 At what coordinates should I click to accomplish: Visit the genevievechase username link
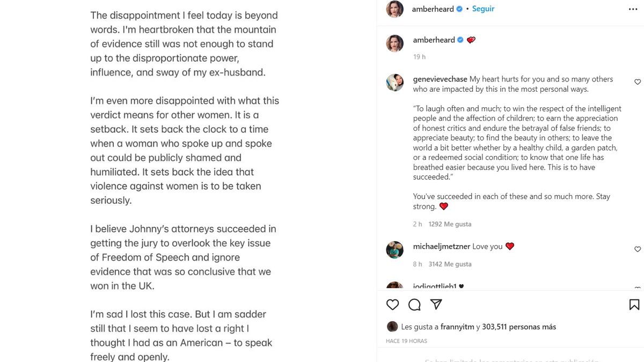[x=440, y=79]
